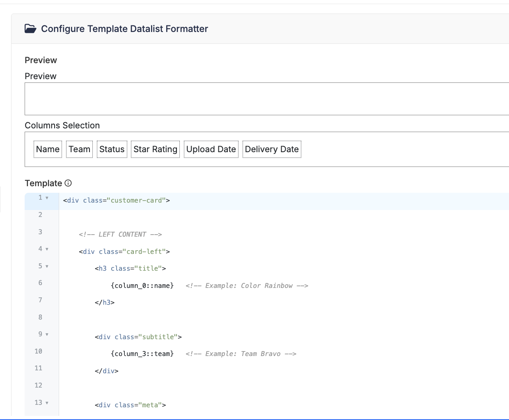Collapse the fold arrow on line 1

click(x=47, y=198)
